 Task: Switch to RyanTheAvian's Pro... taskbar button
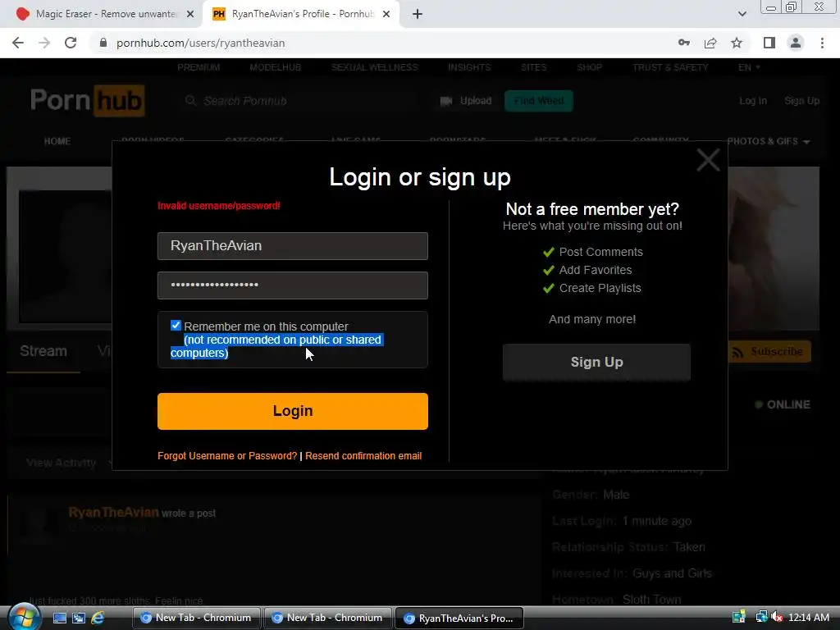point(459,618)
